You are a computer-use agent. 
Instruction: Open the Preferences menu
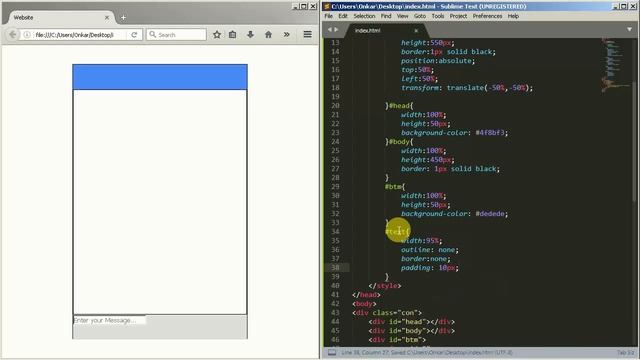pos(487,16)
